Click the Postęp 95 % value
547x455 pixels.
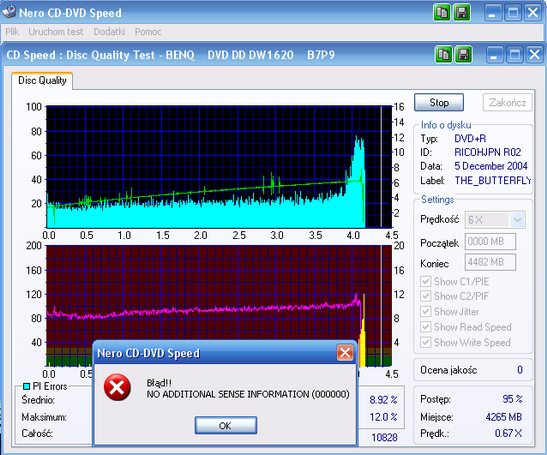(x=512, y=399)
